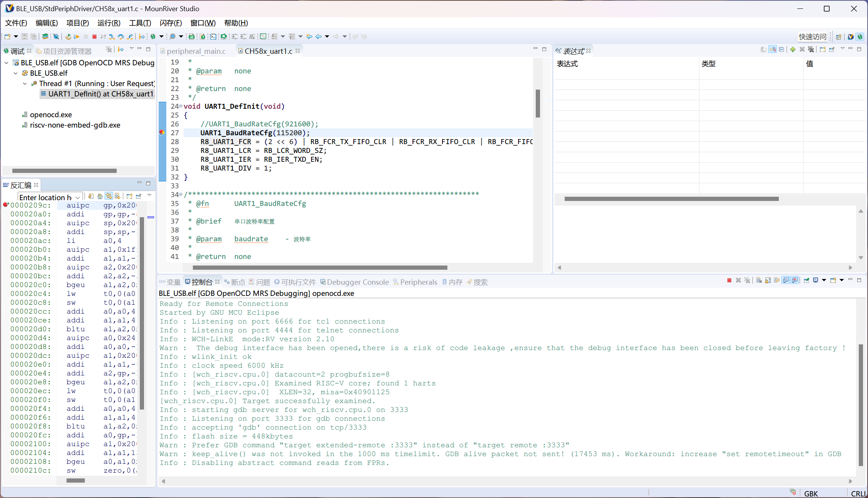The height and width of the screenshot is (498, 868).
Task: Select UART1_DefInit() stack frame
Action: click(97, 94)
